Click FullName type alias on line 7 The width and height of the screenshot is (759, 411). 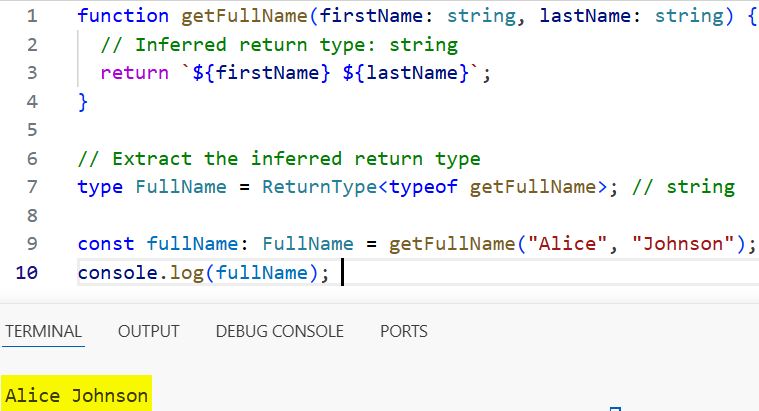[181, 187]
